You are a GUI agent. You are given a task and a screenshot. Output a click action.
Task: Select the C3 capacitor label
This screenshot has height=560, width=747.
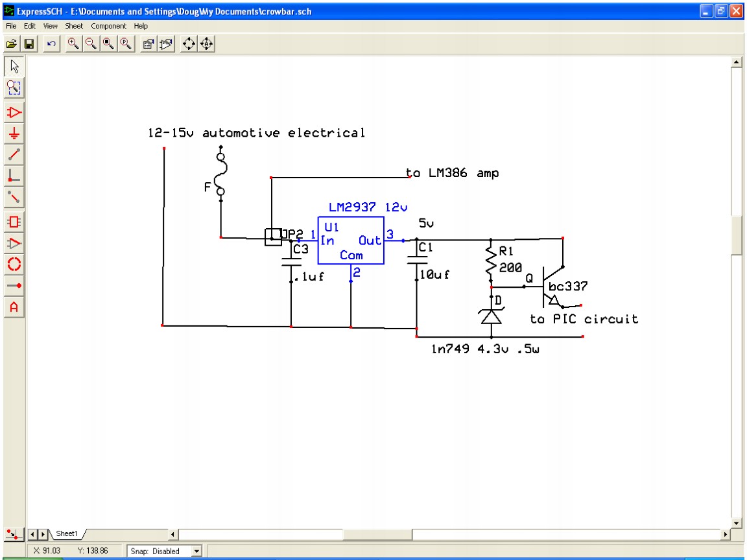click(301, 249)
